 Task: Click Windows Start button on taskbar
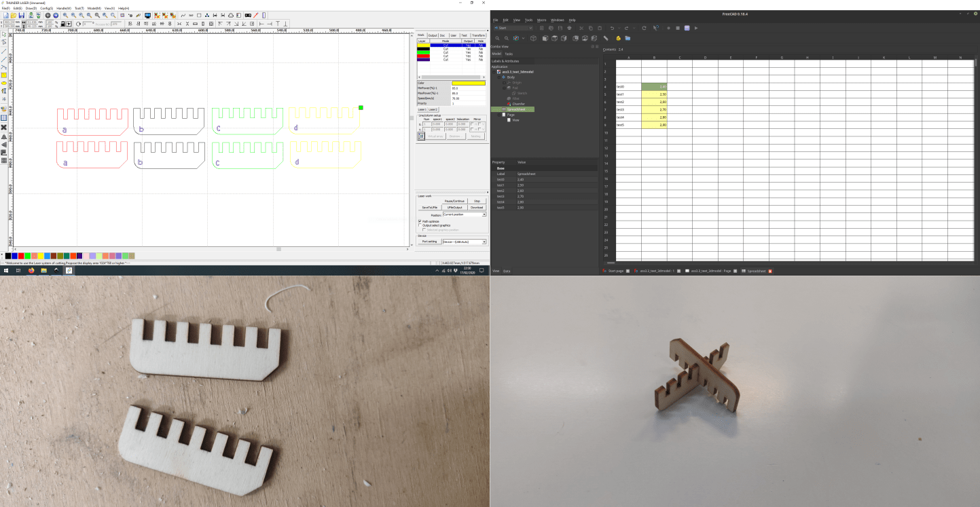click(x=6, y=270)
